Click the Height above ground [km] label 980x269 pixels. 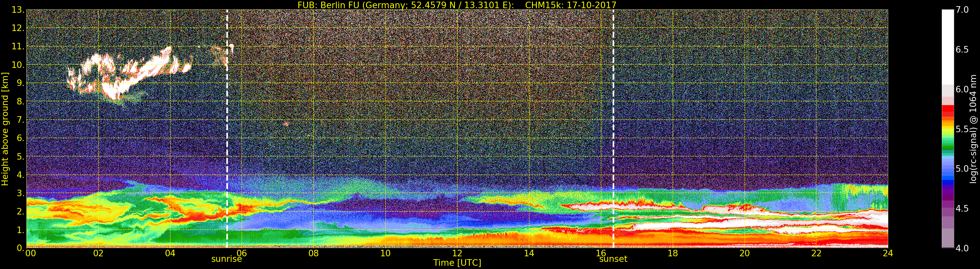[x=5, y=129]
